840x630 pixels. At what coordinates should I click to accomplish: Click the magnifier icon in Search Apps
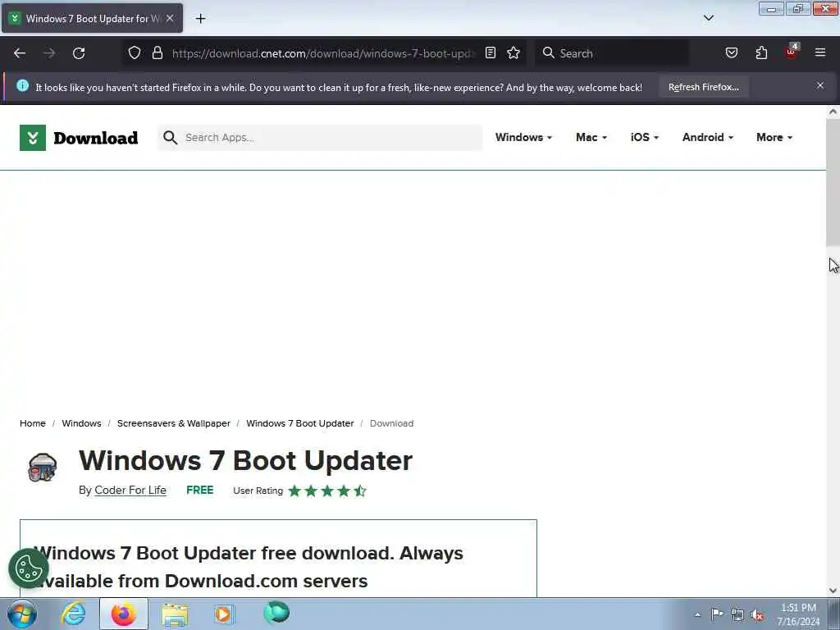[x=170, y=138]
